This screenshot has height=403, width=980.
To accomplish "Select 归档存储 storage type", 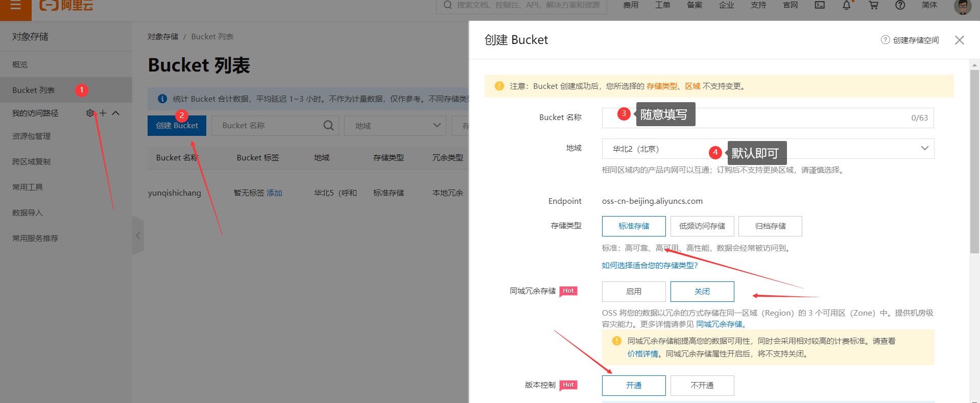I will (770, 226).
